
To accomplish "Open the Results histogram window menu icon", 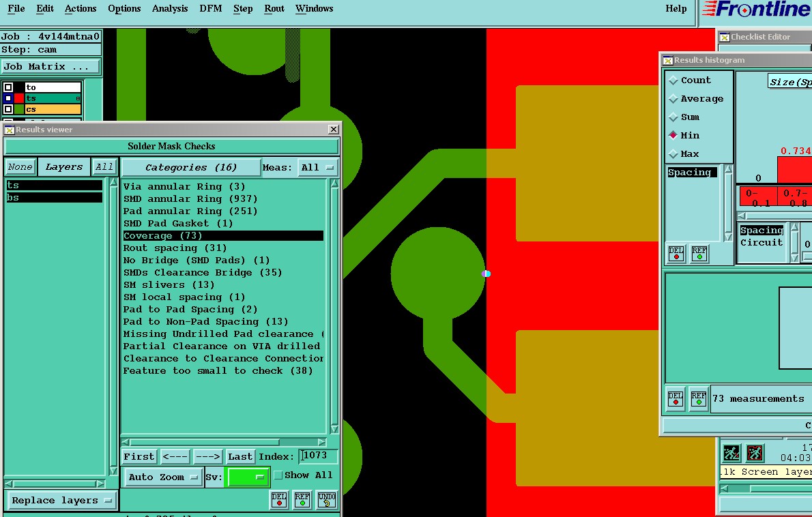I will [x=668, y=60].
